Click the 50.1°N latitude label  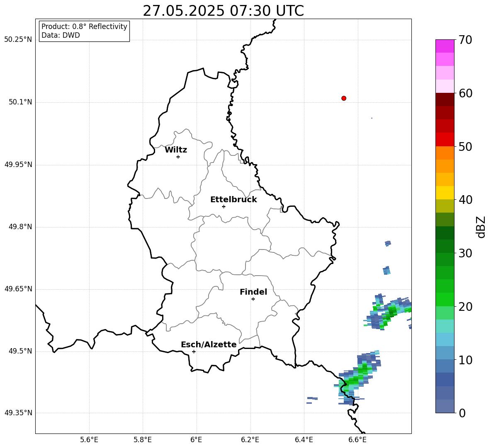[20, 102]
